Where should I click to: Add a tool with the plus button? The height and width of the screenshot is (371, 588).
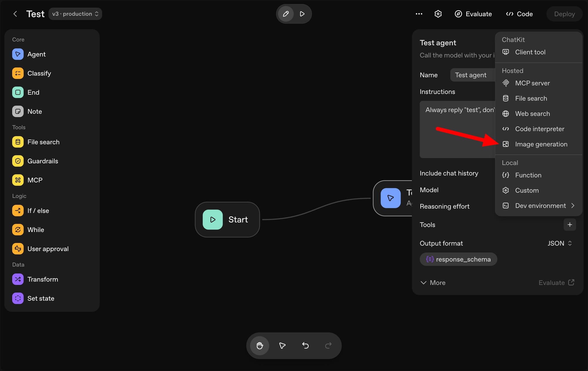pyautogui.click(x=570, y=225)
